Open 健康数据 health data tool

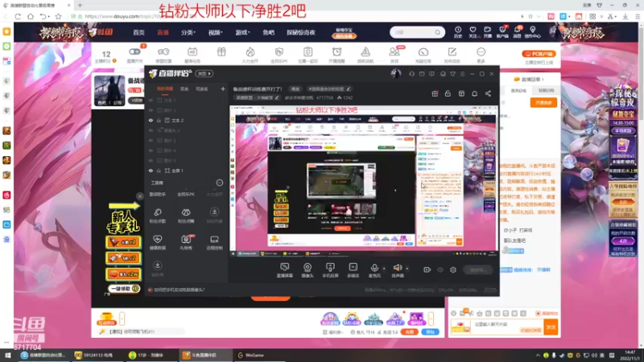point(158,242)
